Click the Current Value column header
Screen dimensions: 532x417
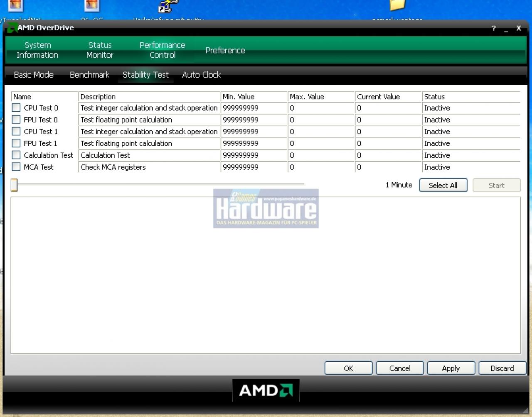click(x=389, y=97)
